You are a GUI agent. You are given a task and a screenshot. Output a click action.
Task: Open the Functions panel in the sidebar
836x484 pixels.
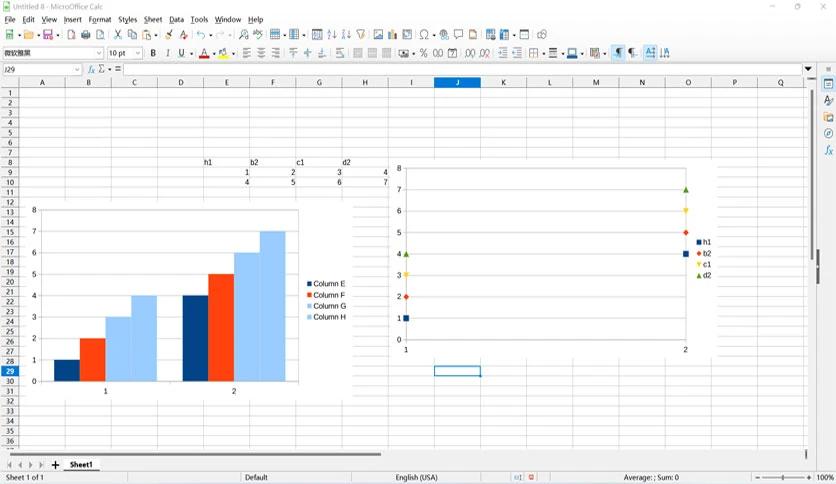tap(828, 151)
